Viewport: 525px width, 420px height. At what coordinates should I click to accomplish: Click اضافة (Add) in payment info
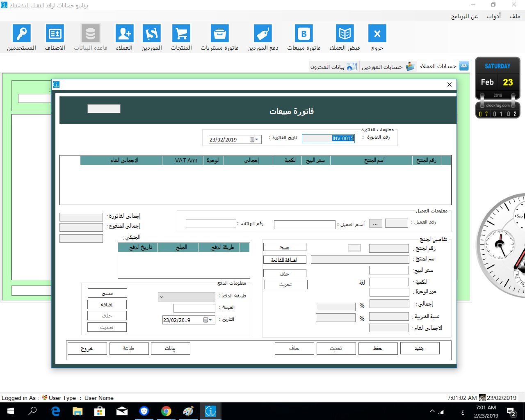[107, 304]
